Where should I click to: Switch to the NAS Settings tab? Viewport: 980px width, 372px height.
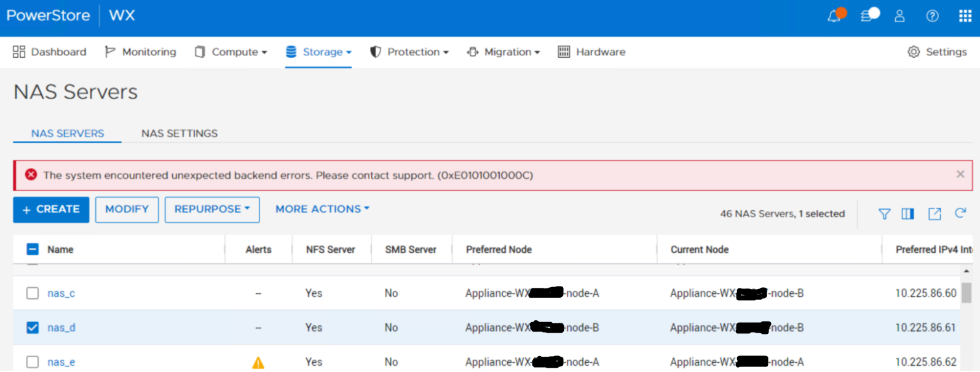(x=180, y=133)
